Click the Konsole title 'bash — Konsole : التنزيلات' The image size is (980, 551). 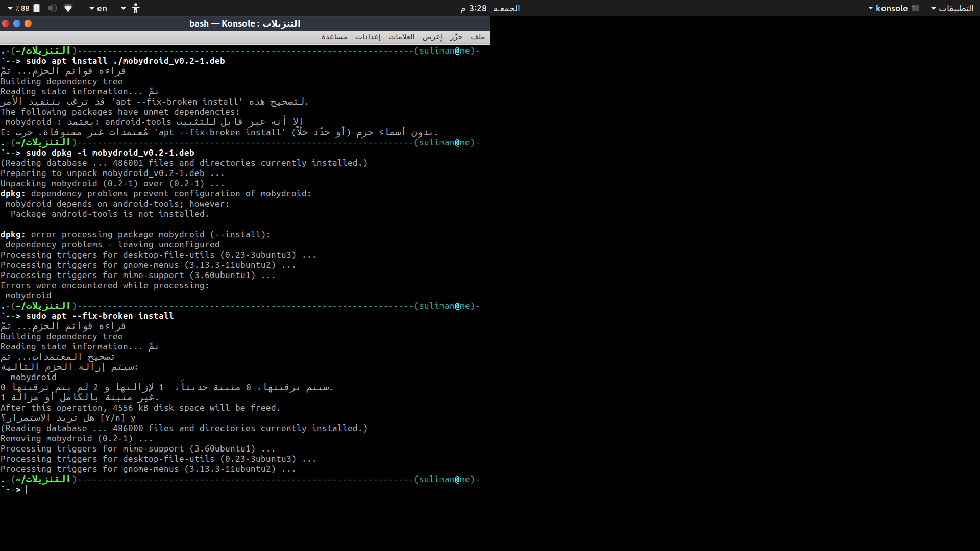pos(245,23)
